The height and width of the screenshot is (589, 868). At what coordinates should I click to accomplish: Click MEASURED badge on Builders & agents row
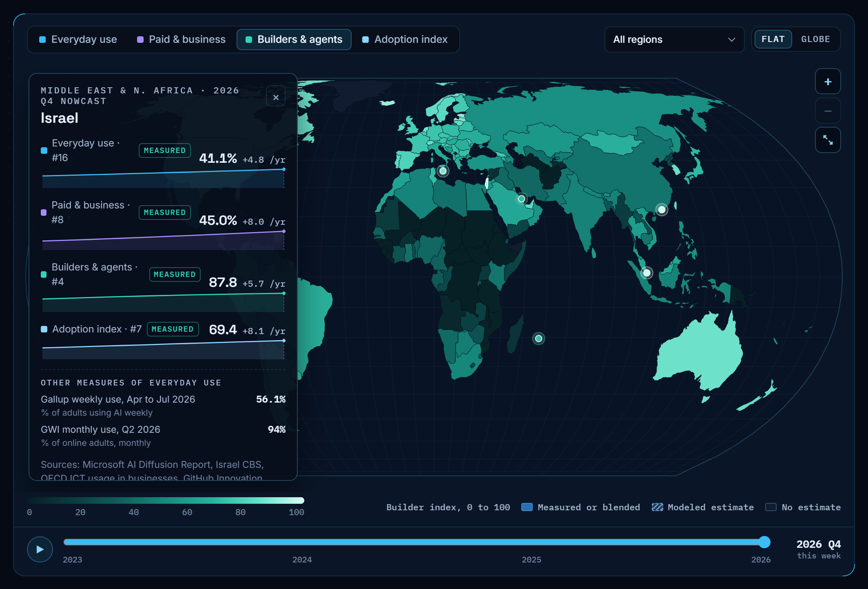tap(175, 275)
